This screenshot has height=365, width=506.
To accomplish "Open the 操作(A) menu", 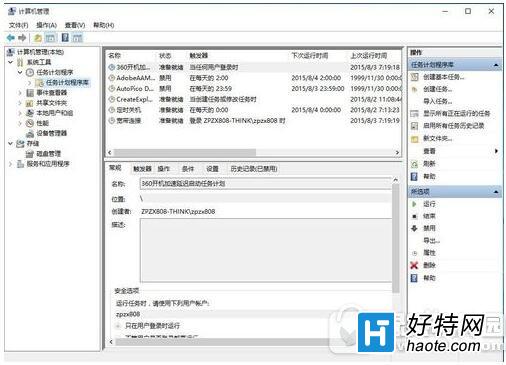I will click(46, 25).
